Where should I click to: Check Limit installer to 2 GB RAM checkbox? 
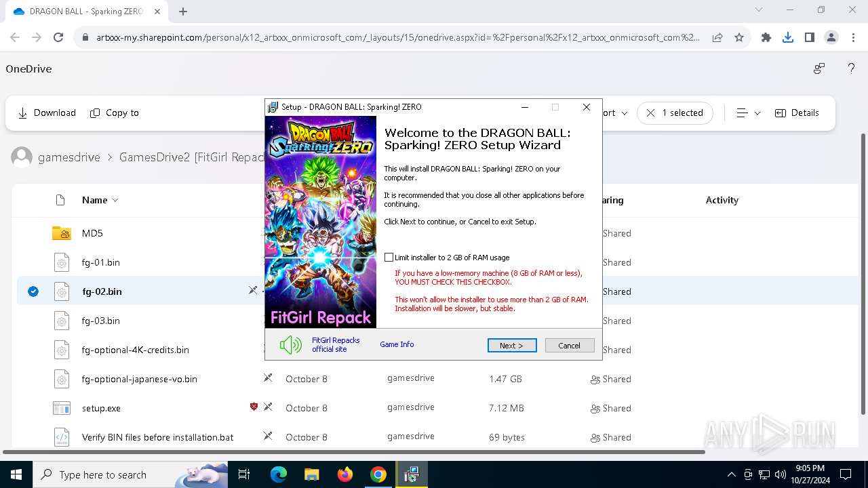389,258
